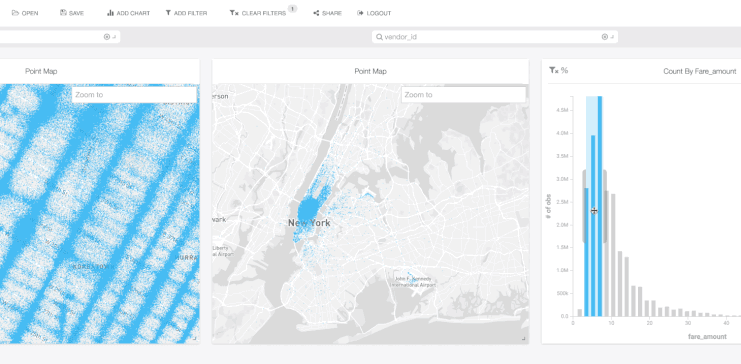The height and width of the screenshot is (364, 741).
Task: Click the magnifier icon in the vendor_id search box
Action: pyautogui.click(x=379, y=37)
